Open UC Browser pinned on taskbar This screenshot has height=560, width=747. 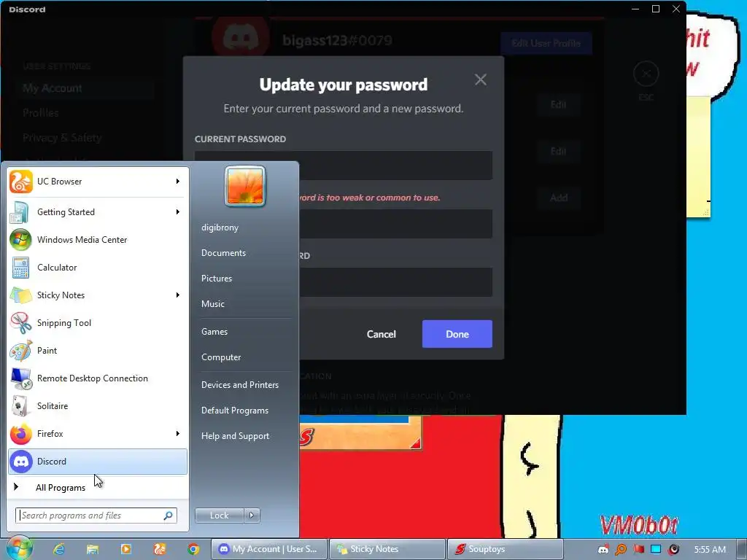coord(160,549)
